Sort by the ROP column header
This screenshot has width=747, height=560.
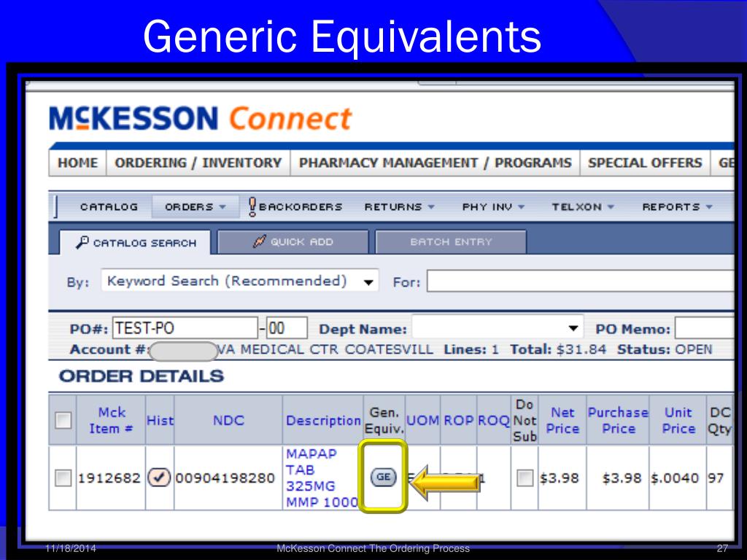(x=458, y=421)
